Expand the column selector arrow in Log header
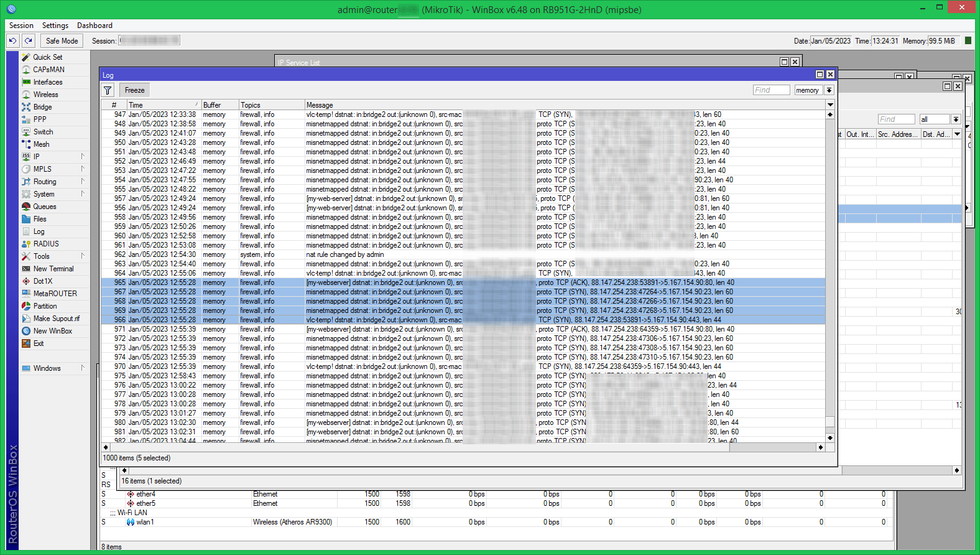 pos(830,105)
